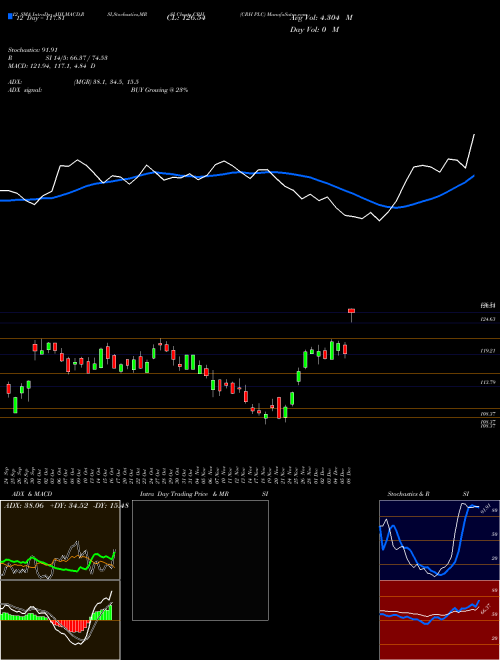
Task: Click the blue SMA legend square
Action: click(10, 17)
